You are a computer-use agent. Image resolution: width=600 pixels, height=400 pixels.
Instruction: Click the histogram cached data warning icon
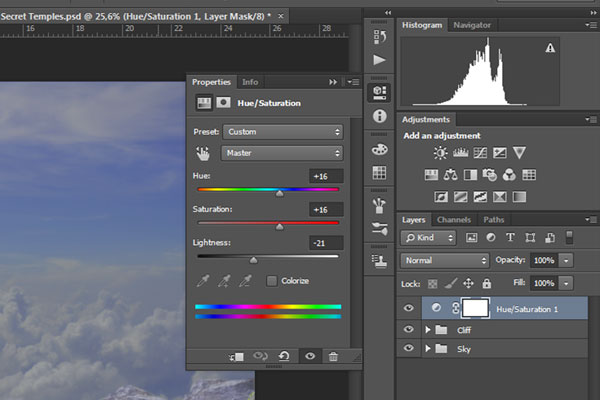tap(550, 47)
